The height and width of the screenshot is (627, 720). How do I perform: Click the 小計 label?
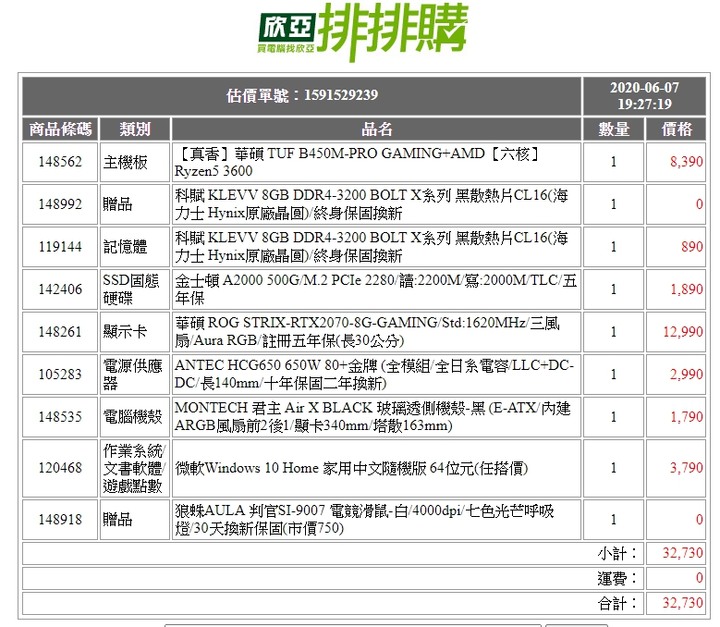click(617, 553)
